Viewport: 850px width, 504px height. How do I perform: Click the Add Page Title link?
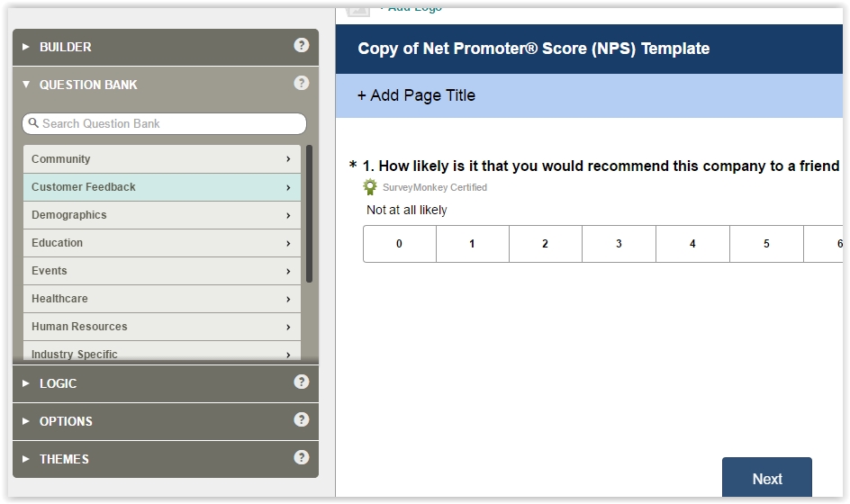pos(416,95)
